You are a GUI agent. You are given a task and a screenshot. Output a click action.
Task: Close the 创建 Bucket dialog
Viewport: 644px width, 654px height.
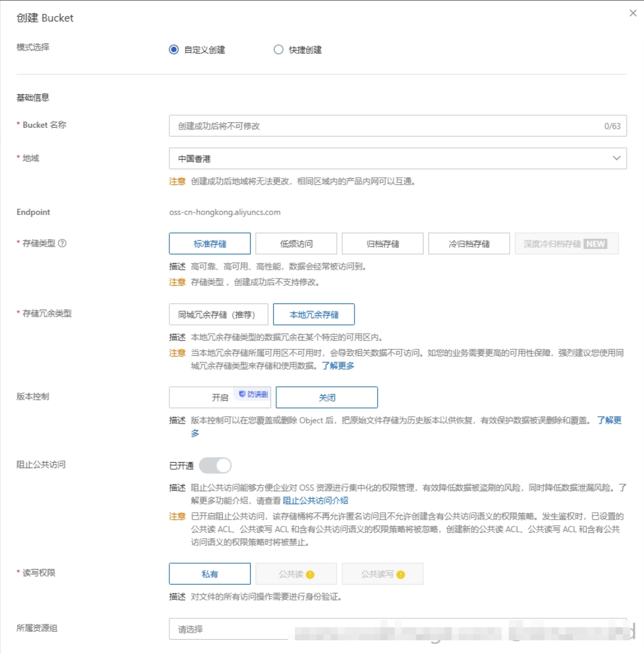(x=633, y=13)
